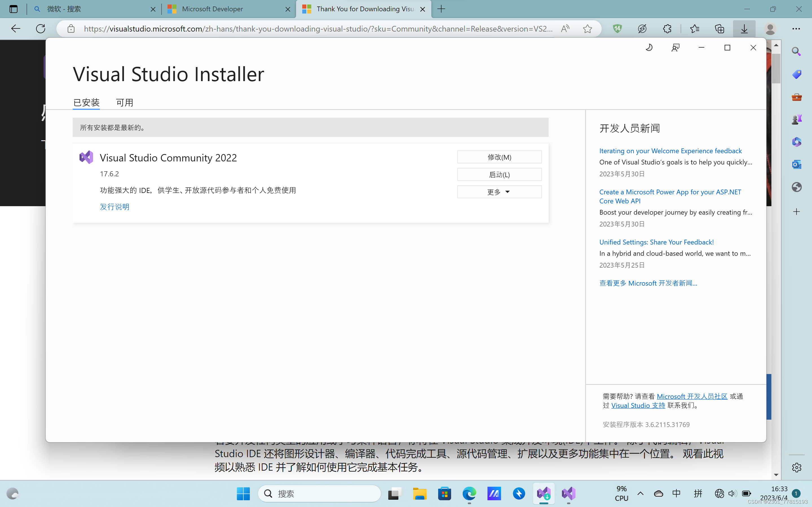This screenshot has height=507, width=812.
Task: Open the 发行说明 link
Action: [114, 206]
